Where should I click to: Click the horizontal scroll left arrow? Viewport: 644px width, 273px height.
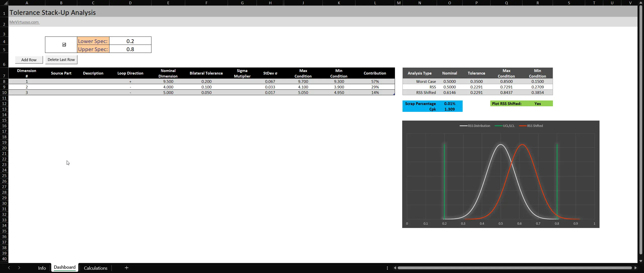[x=395, y=268]
